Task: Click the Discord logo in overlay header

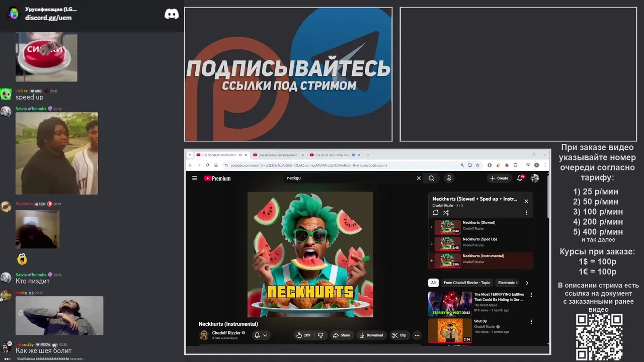Action: click(x=172, y=14)
